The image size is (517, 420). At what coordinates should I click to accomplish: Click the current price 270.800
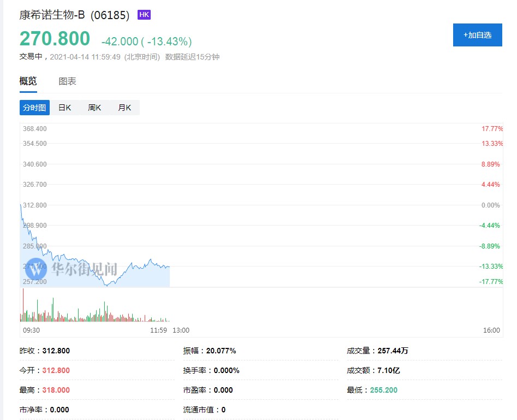55,39
